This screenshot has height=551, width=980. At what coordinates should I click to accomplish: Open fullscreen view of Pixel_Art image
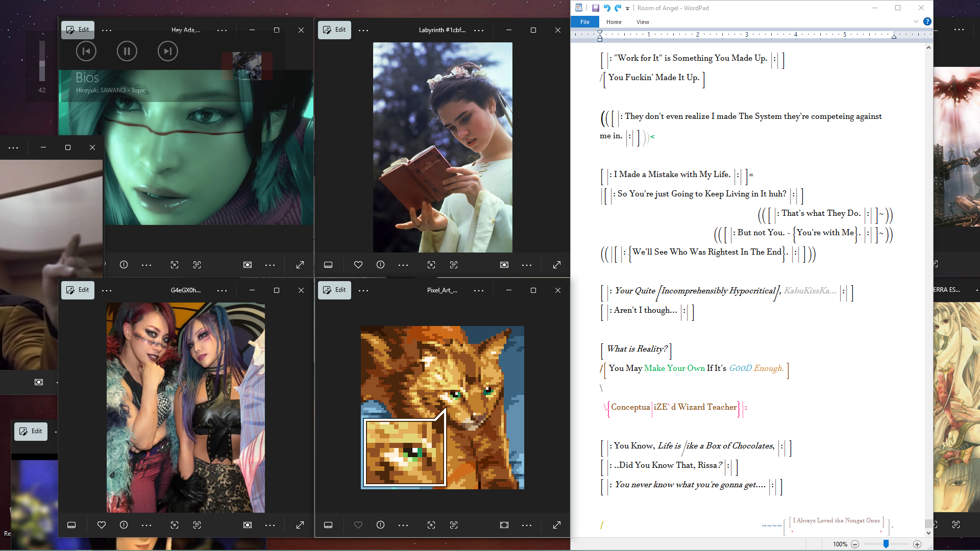(x=557, y=525)
